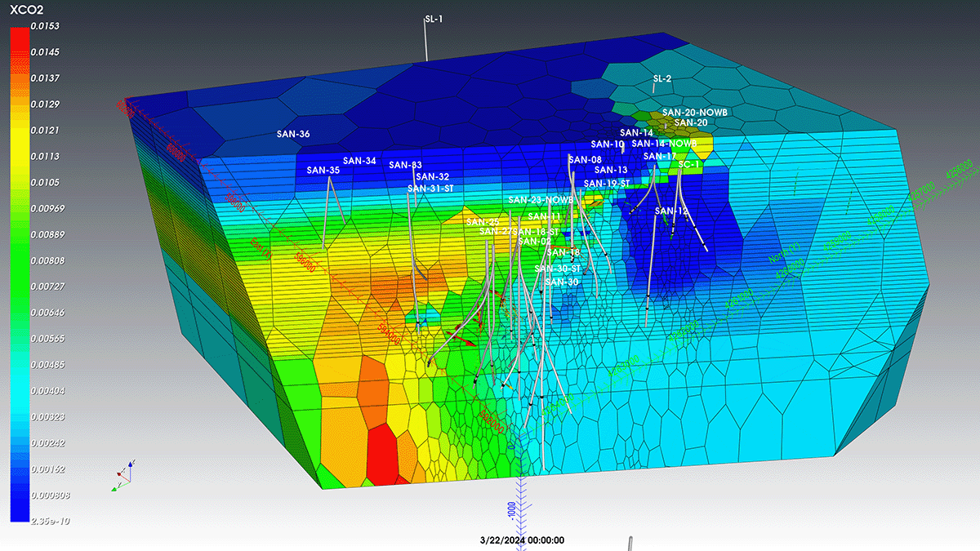Screen dimensions: 980x551
Task: Pick the bright red grid cell
Action: (x=383, y=454)
